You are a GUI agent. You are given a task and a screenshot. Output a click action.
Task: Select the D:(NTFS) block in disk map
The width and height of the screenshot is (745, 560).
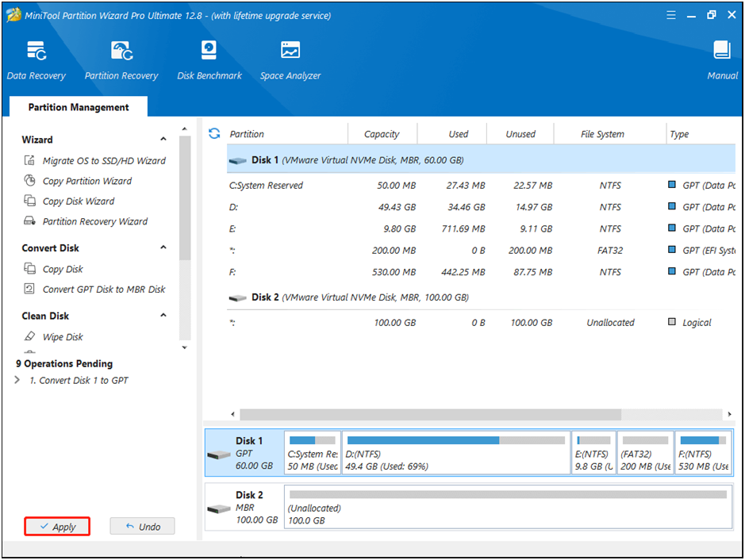(456, 453)
